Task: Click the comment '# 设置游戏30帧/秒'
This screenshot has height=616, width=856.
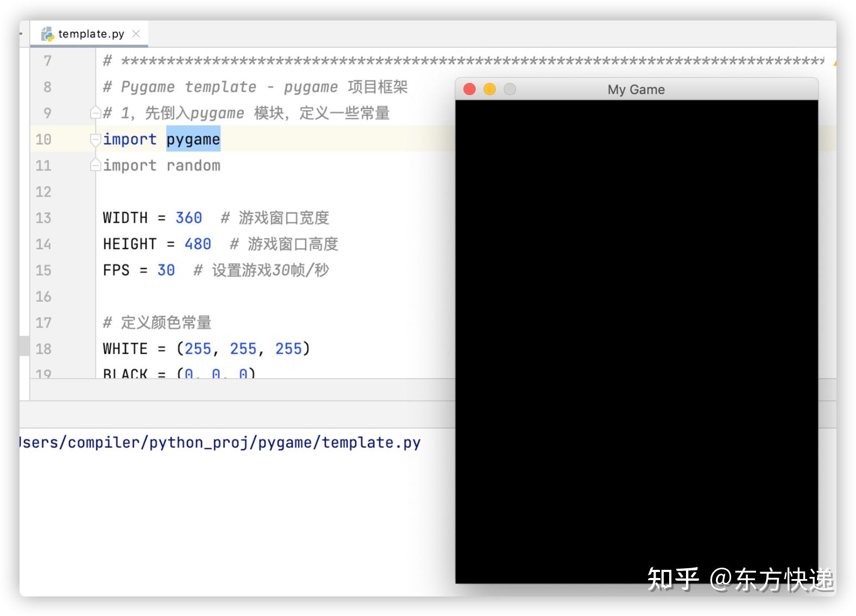Action: tap(261, 270)
